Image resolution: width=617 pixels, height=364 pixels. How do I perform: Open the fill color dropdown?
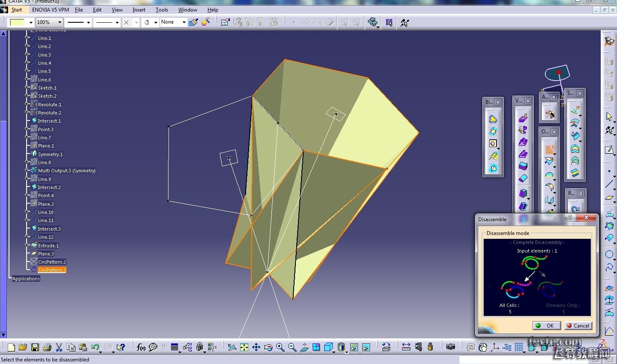tap(31, 22)
